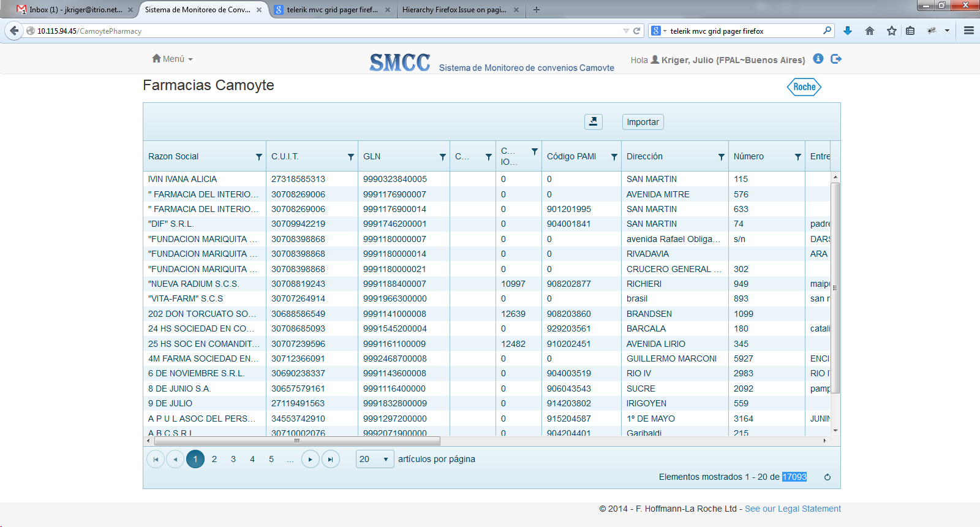Viewport: 980px width, 527px height.
Task: Close the Sistema de Monitoreo tab
Action: 259,10
